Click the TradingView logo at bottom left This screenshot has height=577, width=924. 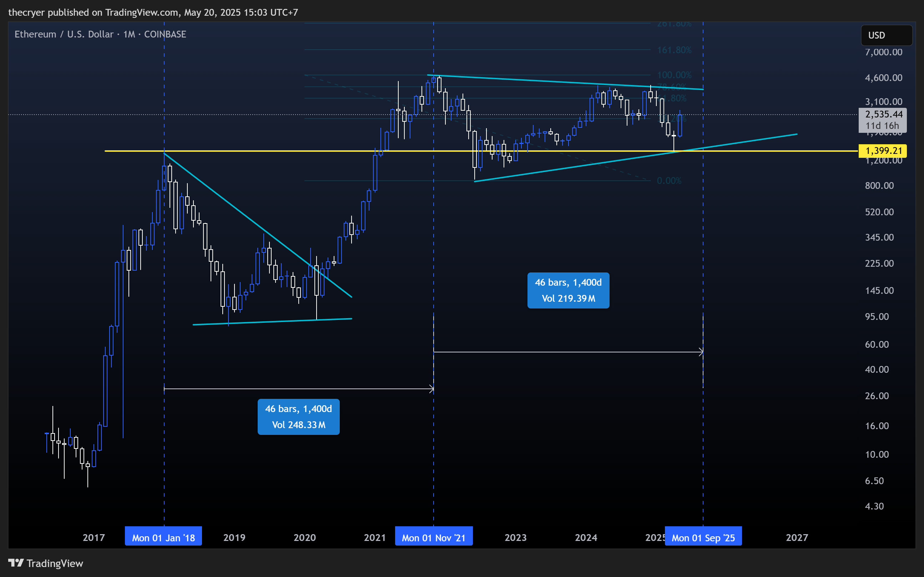click(x=46, y=563)
